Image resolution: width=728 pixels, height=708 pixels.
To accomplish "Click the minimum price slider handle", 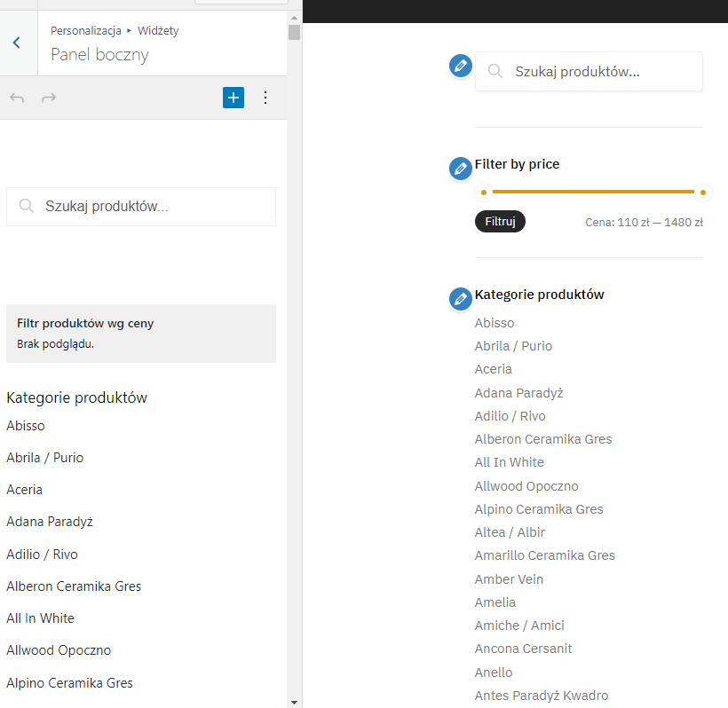I will 484,192.
